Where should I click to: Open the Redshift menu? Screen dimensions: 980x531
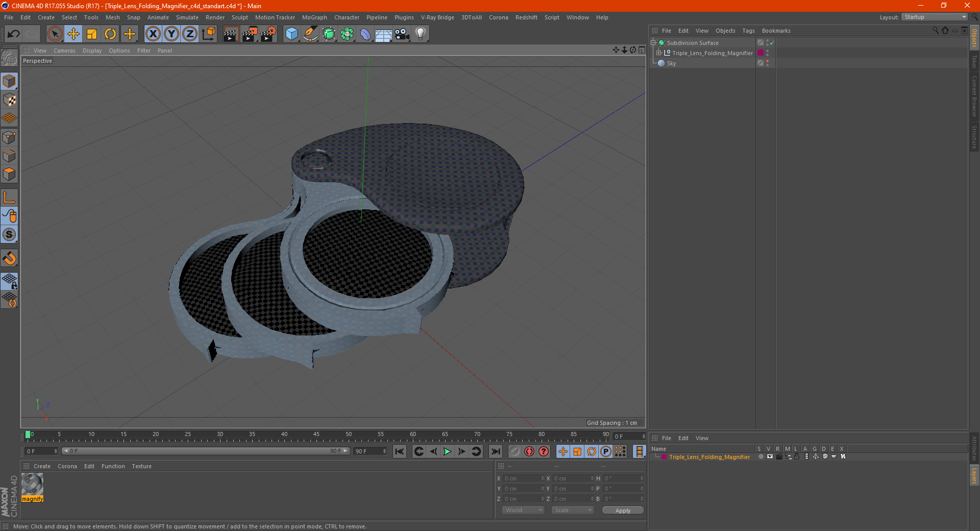click(526, 17)
